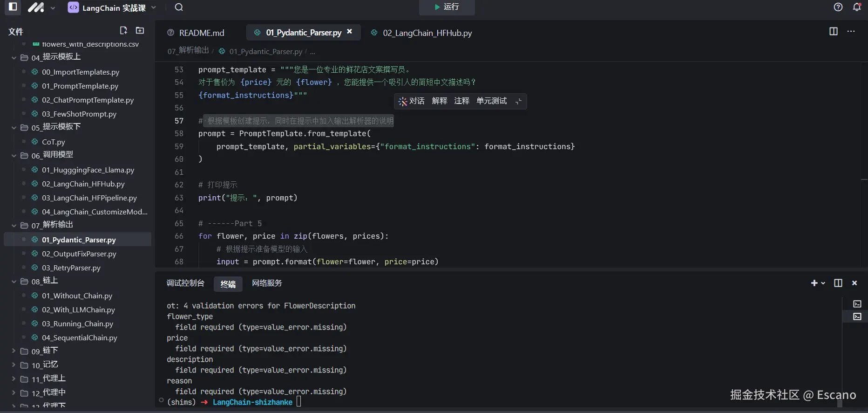
Task: Collapse the 07_解析输出 folder
Action: pos(14,225)
